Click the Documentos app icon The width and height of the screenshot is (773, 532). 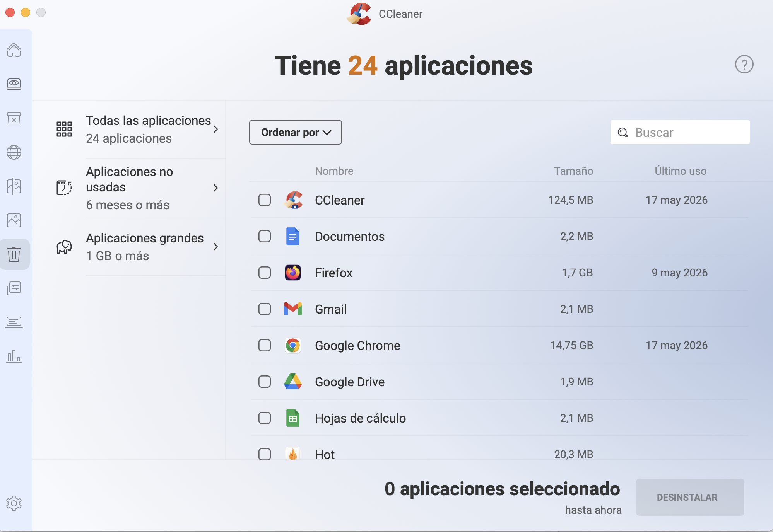[x=293, y=236]
